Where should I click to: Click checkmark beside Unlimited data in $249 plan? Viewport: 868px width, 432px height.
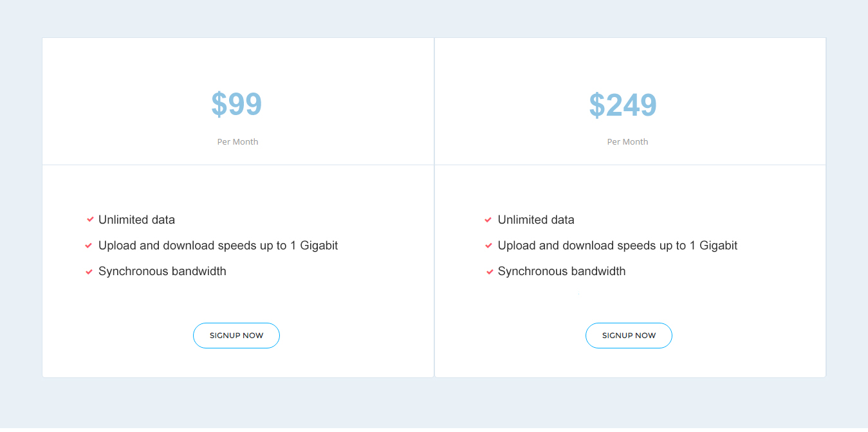click(x=488, y=220)
